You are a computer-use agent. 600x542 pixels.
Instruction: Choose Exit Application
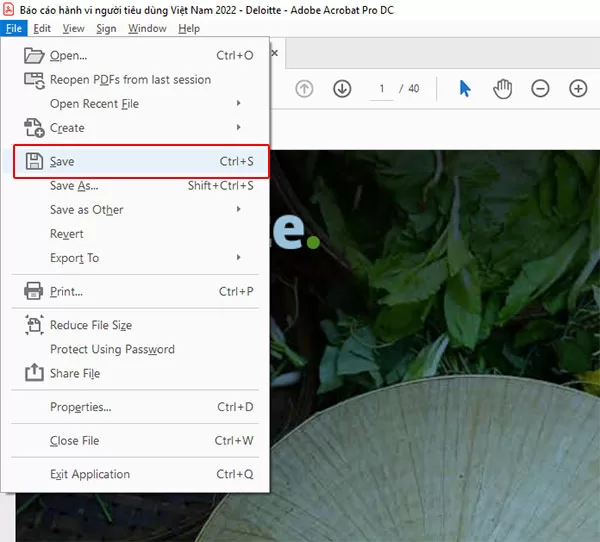(x=135, y=474)
